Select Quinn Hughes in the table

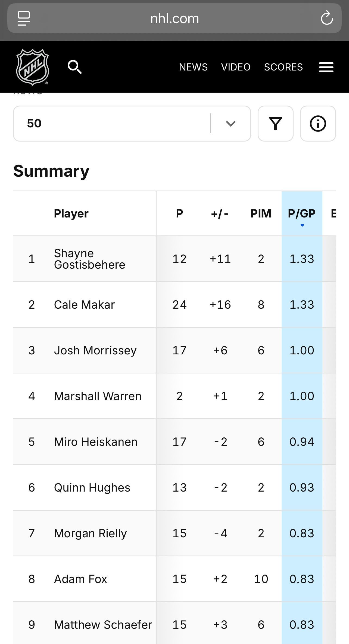(92, 487)
